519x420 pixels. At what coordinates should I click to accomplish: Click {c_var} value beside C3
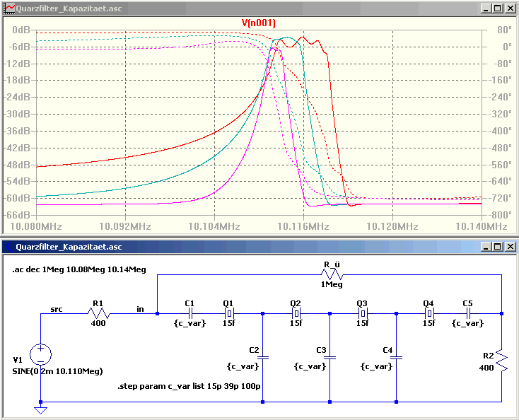coord(310,366)
